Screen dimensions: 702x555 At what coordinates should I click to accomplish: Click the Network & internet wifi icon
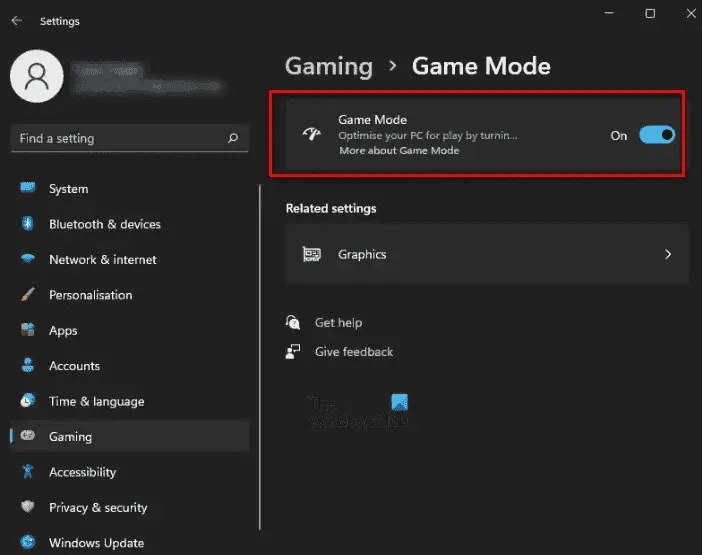(28, 259)
